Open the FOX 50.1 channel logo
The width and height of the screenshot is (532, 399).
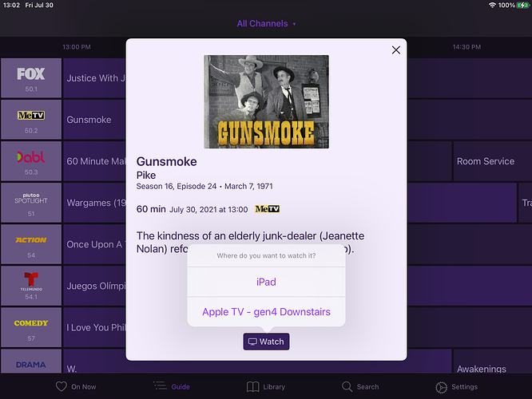(31, 78)
